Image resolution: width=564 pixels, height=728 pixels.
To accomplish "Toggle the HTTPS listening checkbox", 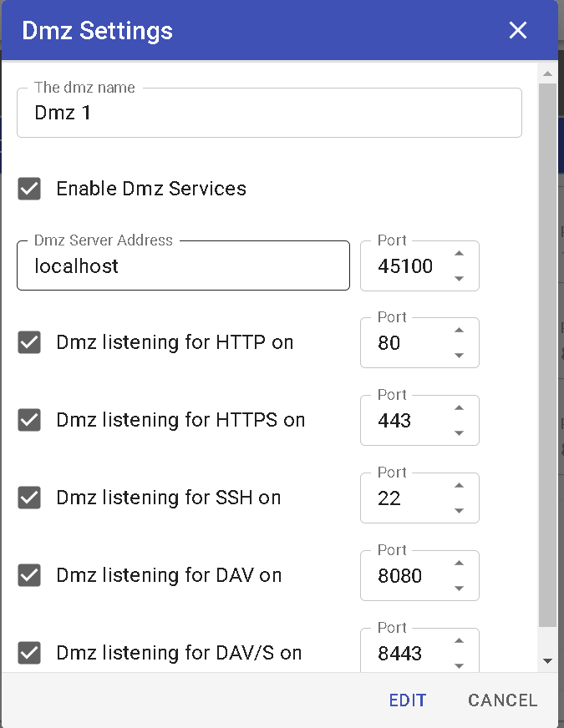I will pos(28,420).
